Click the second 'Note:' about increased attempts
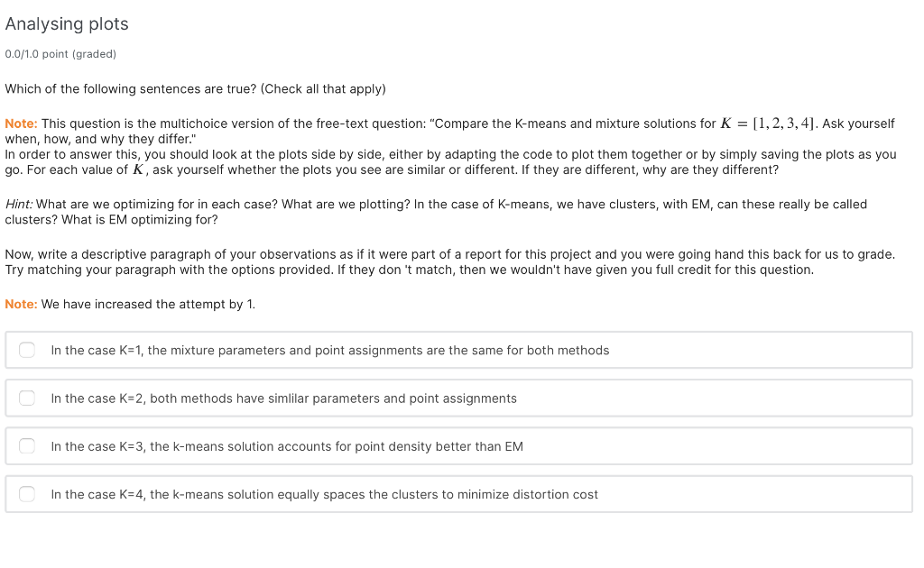The height and width of the screenshot is (568, 924). tap(22, 305)
